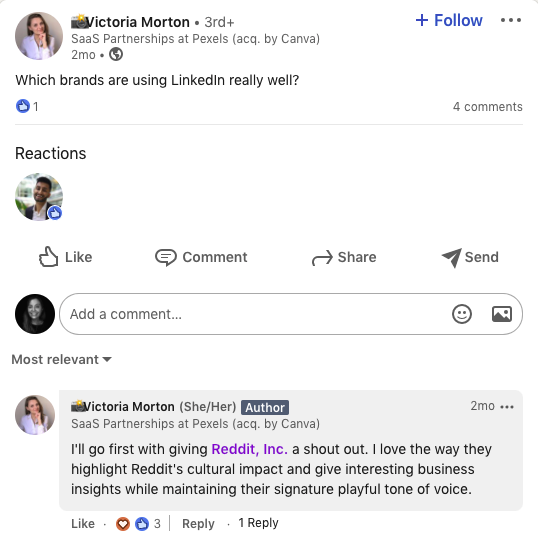Image resolution: width=538 pixels, height=542 pixels.
Task: View the 4 comments link
Action: 488,107
